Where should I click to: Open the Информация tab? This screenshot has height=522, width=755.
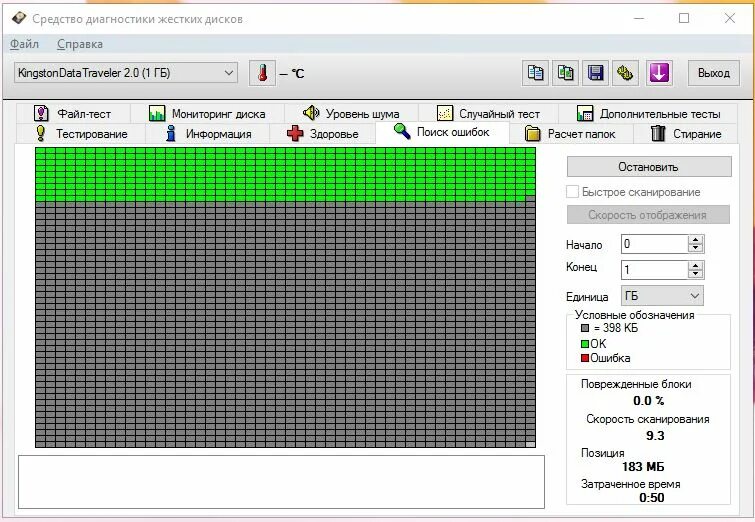[x=208, y=133]
